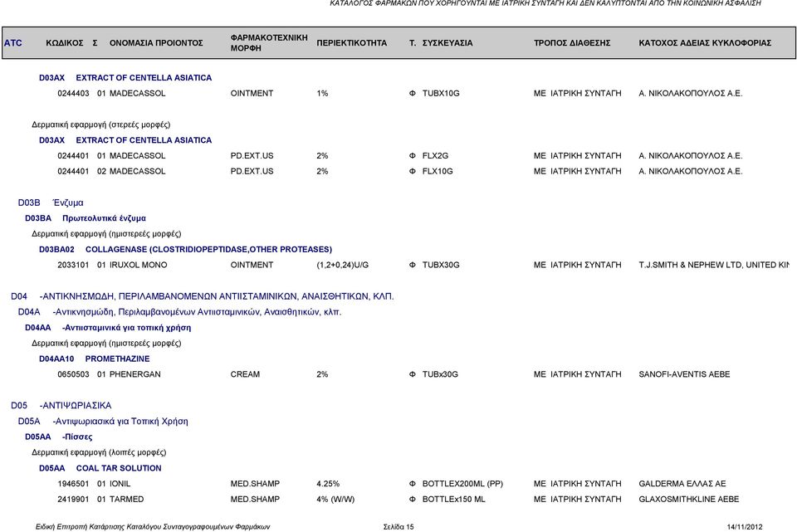The height and width of the screenshot is (532, 797).
Task: Select the ΚΩΔΙΚΟΣ column header
Action: coord(65,42)
